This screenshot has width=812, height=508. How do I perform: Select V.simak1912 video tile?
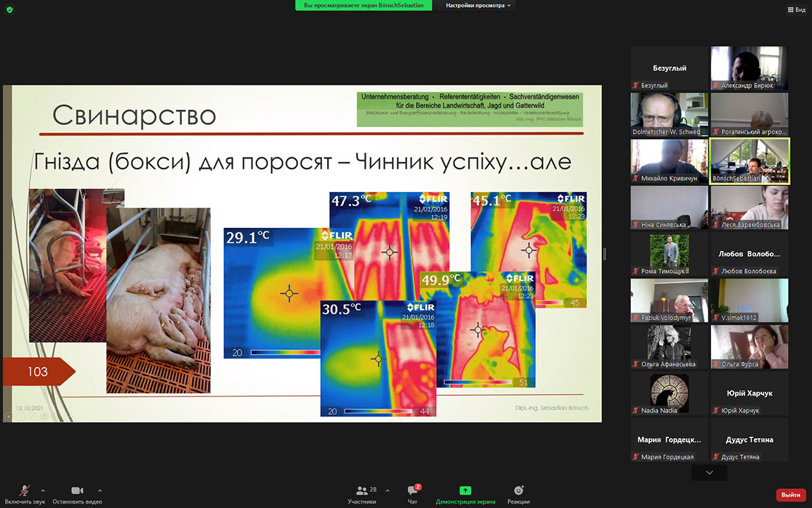pyautogui.click(x=749, y=300)
